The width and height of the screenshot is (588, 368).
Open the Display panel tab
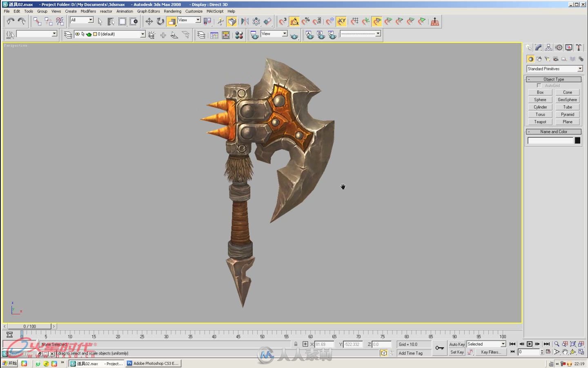(x=568, y=47)
